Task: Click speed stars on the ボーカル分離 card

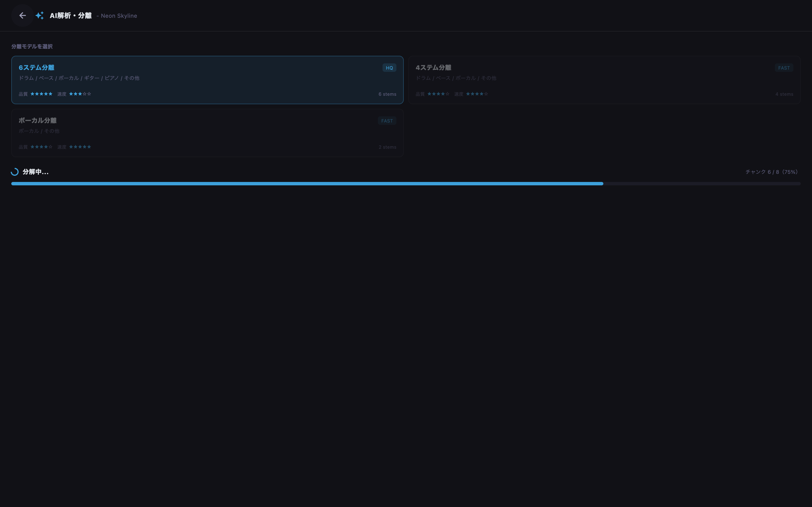Action: [x=80, y=147]
